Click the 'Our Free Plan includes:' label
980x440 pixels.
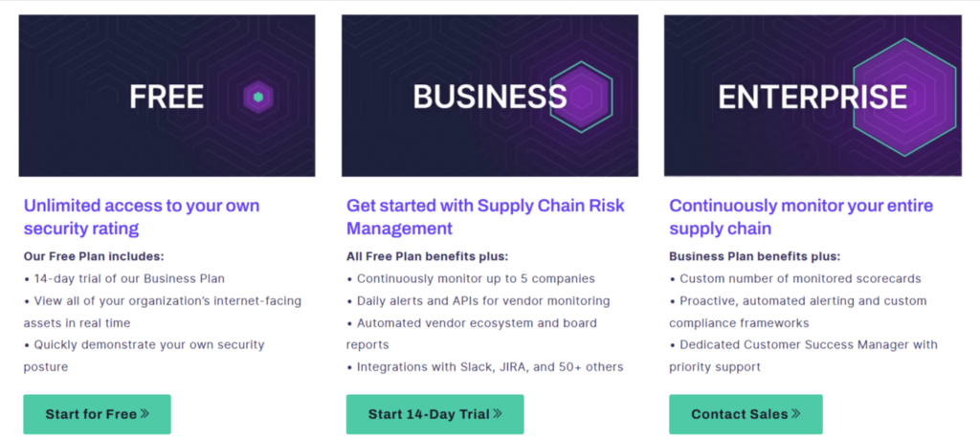pyautogui.click(x=94, y=256)
